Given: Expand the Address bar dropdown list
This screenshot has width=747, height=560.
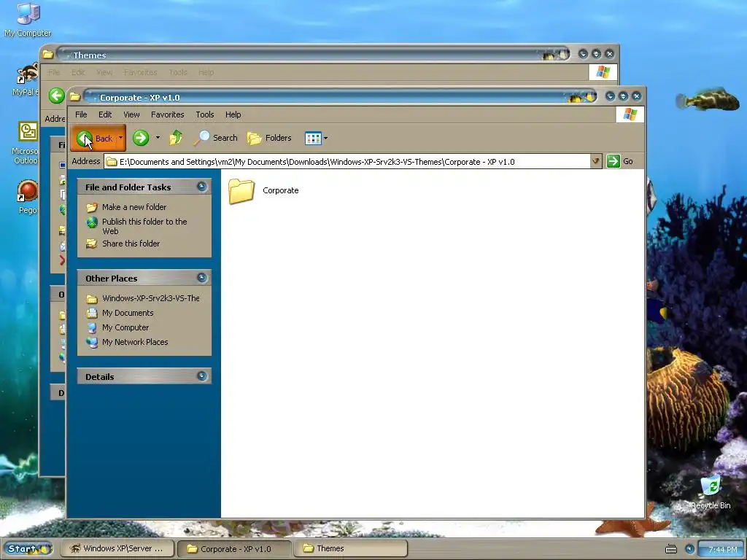Looking at the screenshot, I should pos(595,161).
